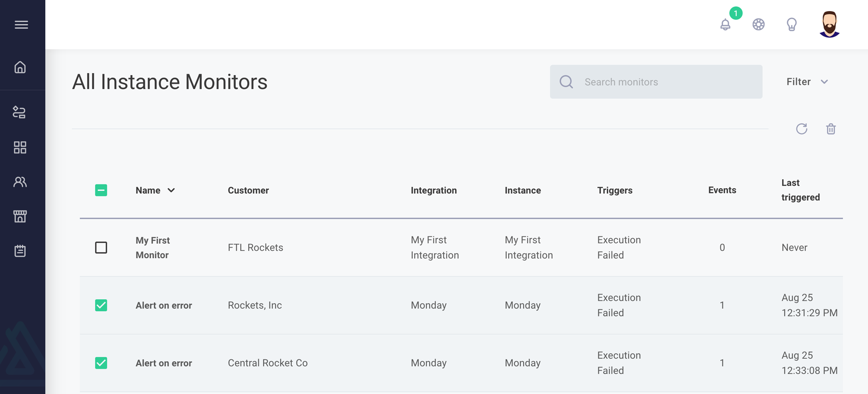Viewport: 868px width, 394px height.
Task: Click Monday instance in Central Rocket Co row
Action: point(523,363)
